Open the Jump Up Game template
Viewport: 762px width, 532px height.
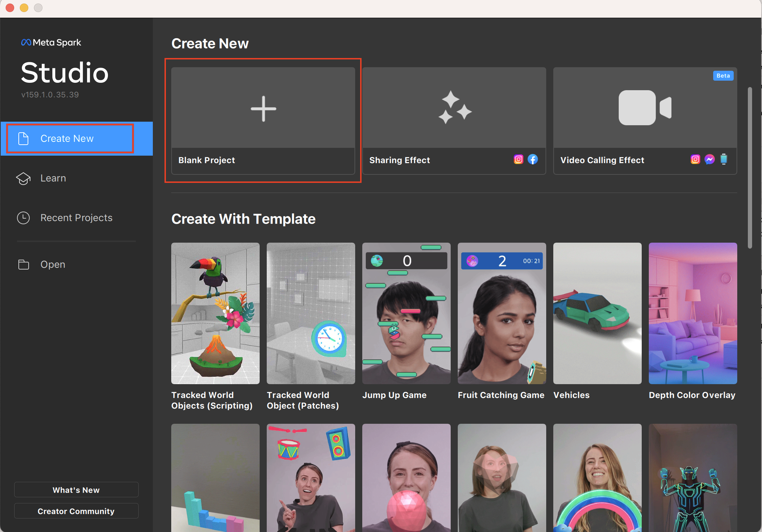click(406, 313)
